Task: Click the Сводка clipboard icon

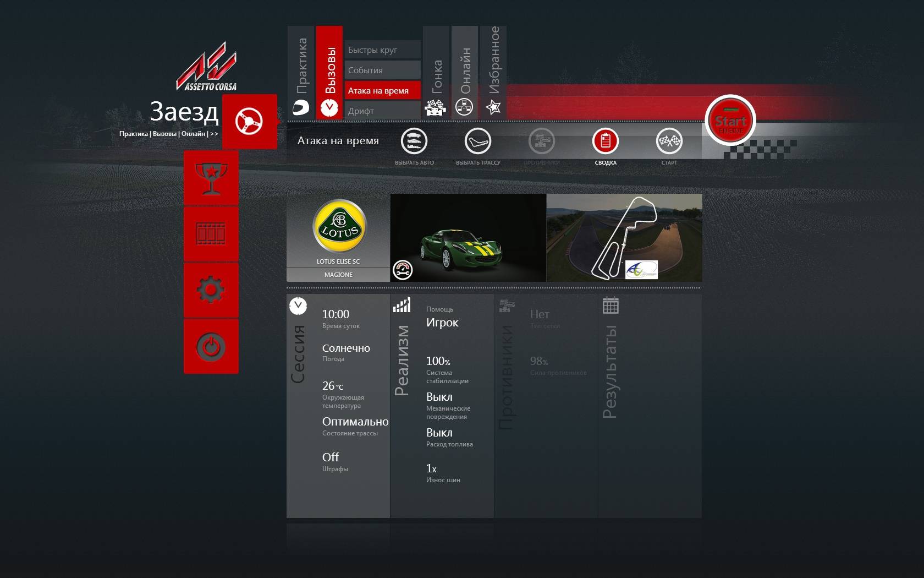Action: (x=606, y=141)
